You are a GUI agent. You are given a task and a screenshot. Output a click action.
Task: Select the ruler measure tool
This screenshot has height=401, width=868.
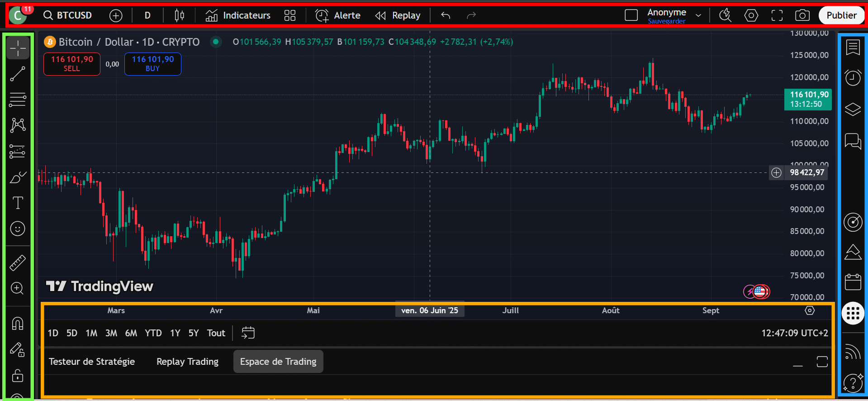pos(18,263)
